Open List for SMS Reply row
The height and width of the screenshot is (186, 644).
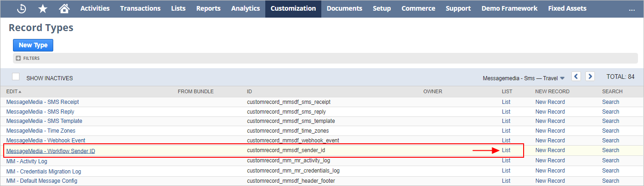(x=506, y=112)
